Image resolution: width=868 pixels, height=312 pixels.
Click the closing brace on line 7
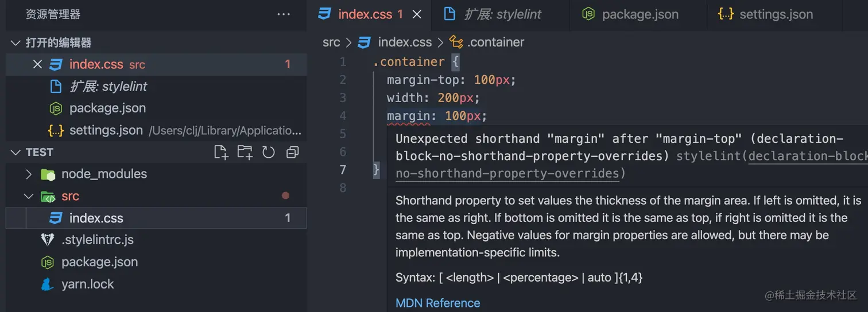[377, 169]
